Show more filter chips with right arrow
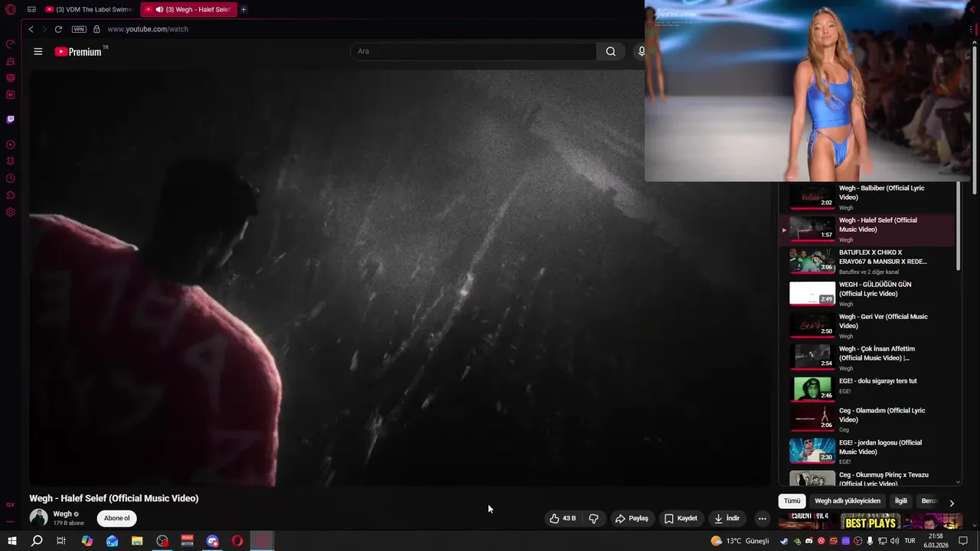Viewport: 980px width, 551px height. (951, 502)
